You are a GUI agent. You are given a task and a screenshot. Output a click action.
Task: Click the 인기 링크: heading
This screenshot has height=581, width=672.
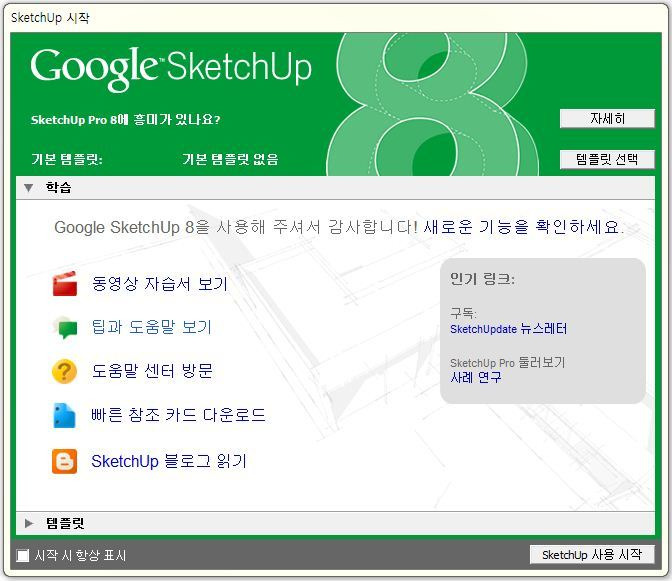tap(483, 279)
